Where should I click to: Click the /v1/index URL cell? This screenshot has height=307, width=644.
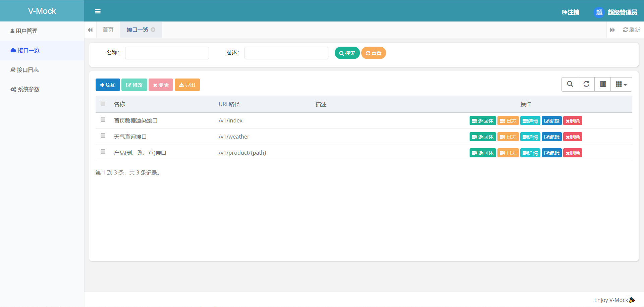(x=230, y=120)
